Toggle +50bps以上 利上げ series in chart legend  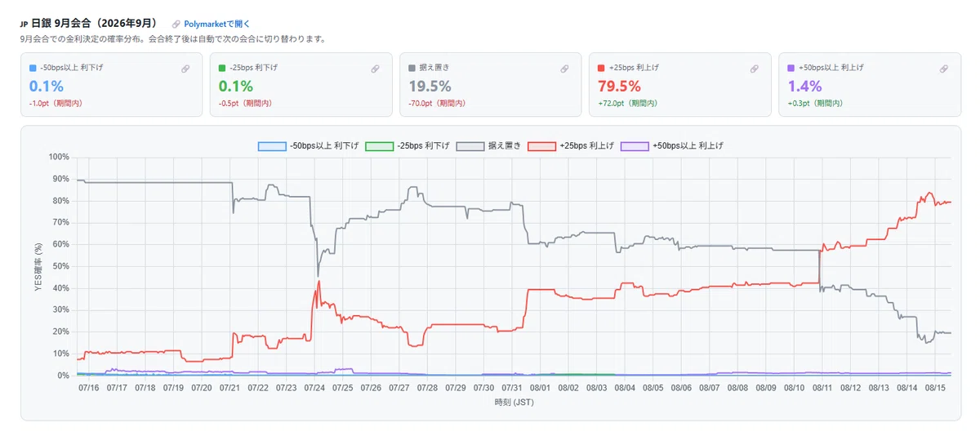(672, 145)
